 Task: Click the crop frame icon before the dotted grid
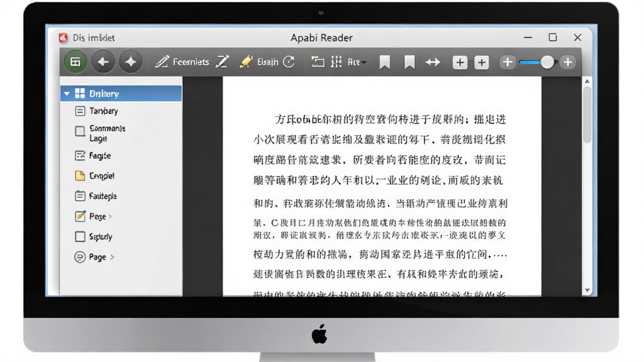pos(318,62)
